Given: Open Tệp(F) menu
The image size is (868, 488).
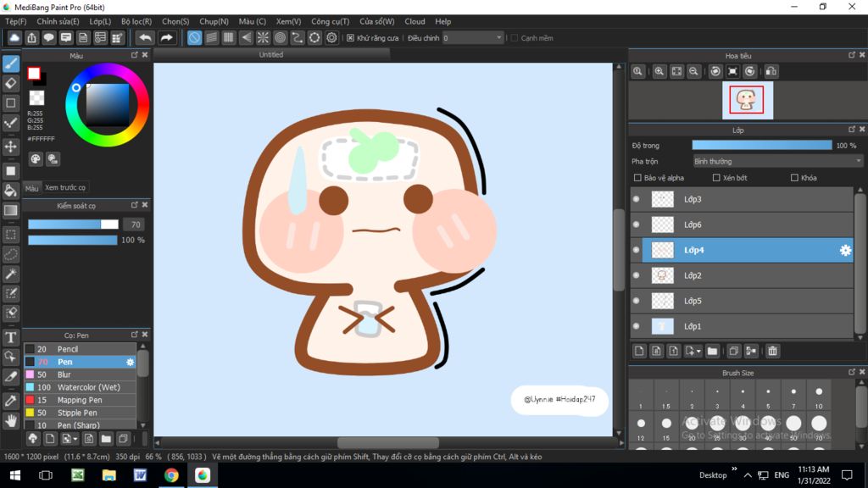Looking at the screenshot, I should [15, 21].
